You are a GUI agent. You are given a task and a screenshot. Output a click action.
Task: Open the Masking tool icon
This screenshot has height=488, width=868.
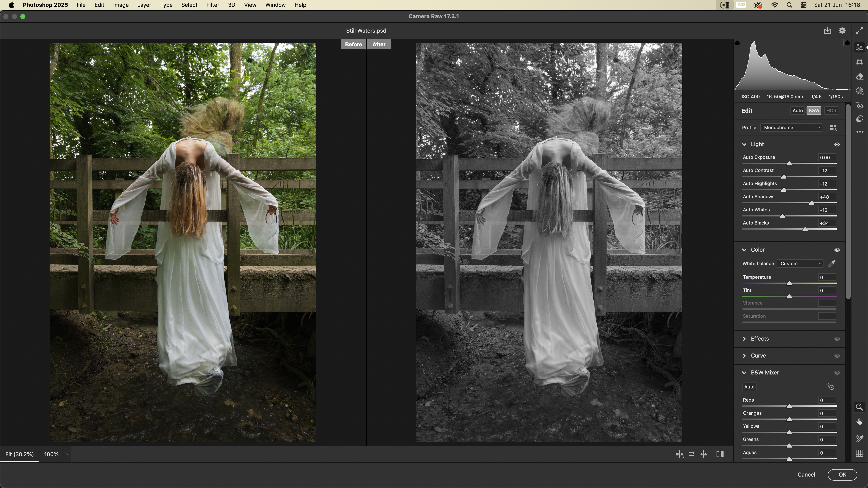860,91
